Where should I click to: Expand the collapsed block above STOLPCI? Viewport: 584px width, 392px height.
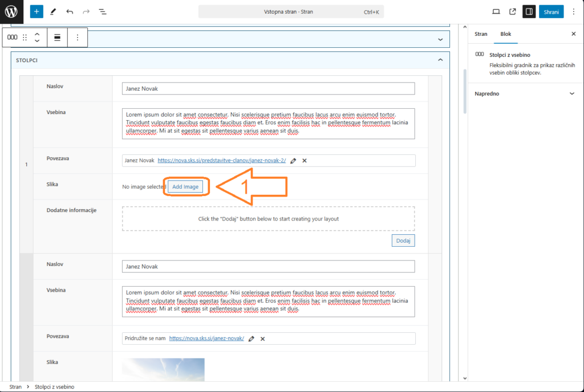[x=440, y=39]
